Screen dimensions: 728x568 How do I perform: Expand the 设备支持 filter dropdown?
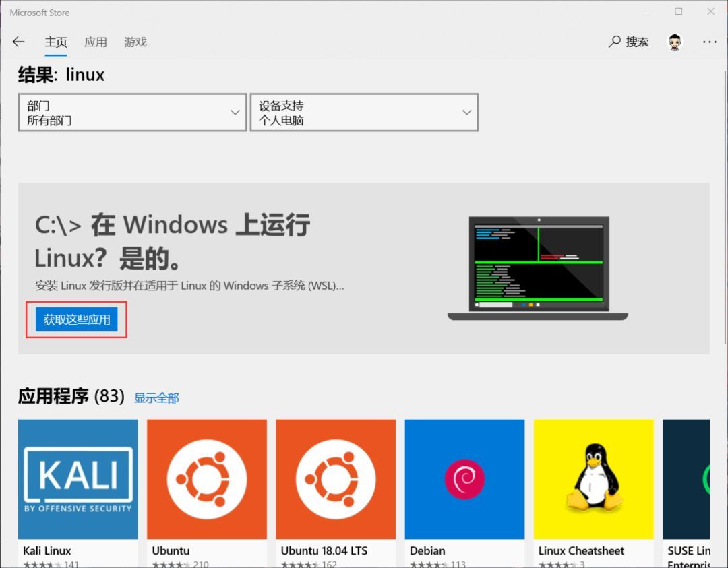pyautogui.click(x=364, y=113)
